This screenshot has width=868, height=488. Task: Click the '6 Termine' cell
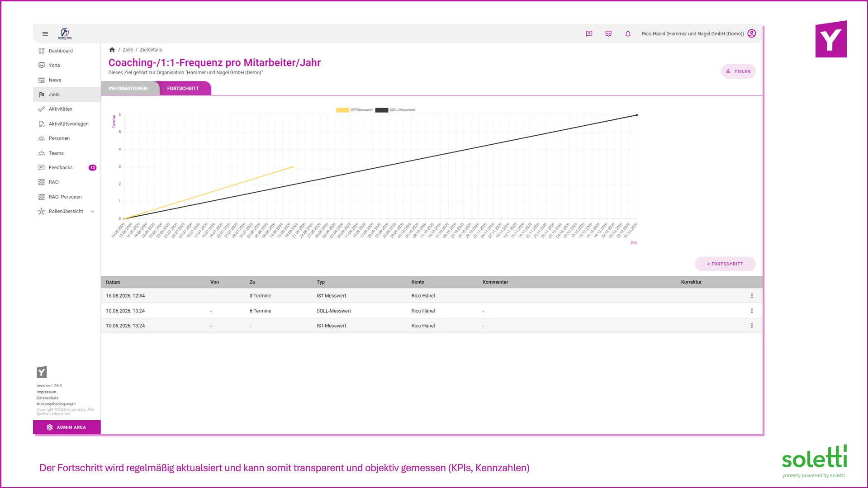pyautogui.click(x=260, y=311)
